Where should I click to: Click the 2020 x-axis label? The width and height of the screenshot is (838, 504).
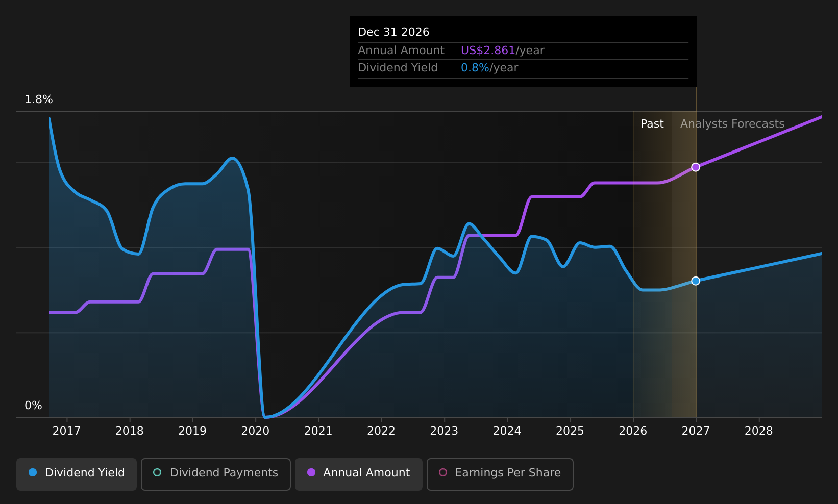(255, 431)
